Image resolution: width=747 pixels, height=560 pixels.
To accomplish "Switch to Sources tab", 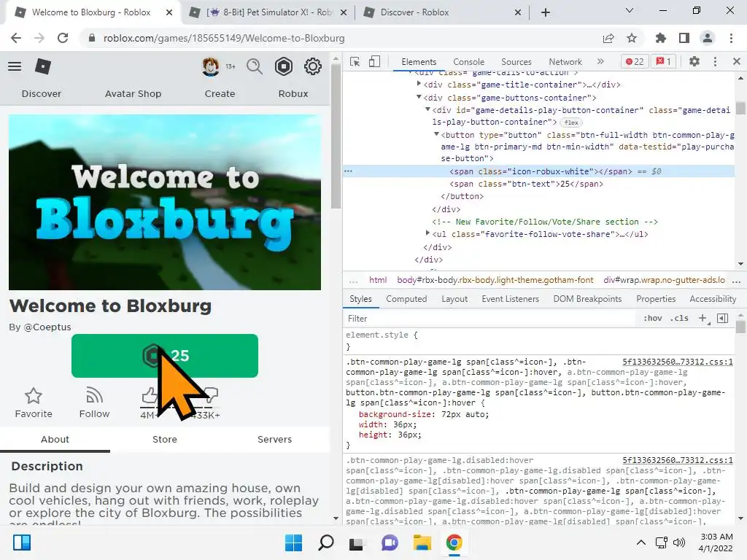I will click(x=516, y=62).
